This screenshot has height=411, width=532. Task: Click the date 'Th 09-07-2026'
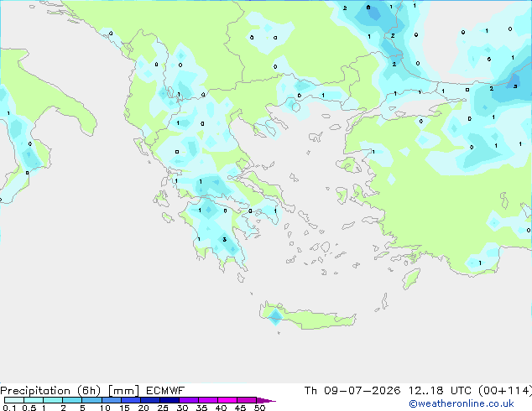[x=352, y=391]
